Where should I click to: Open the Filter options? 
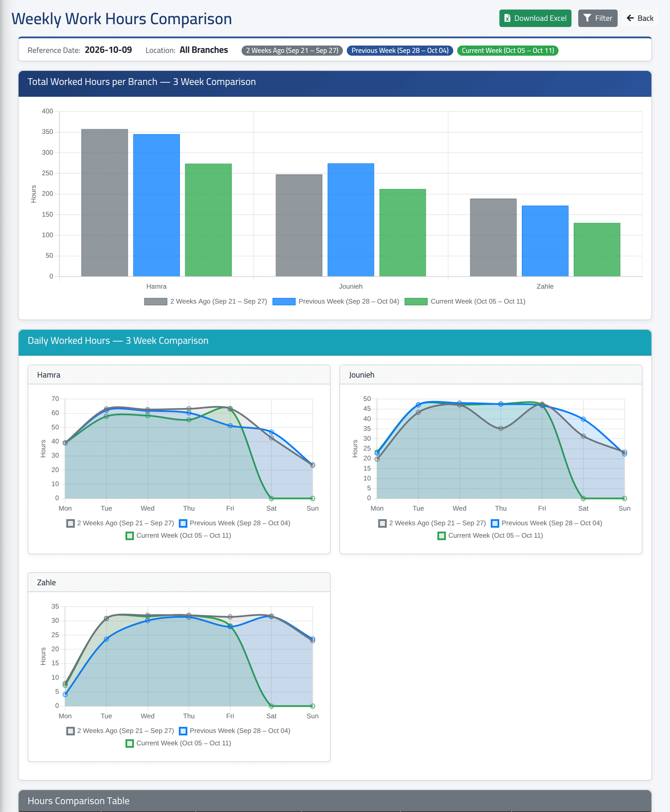598,18
